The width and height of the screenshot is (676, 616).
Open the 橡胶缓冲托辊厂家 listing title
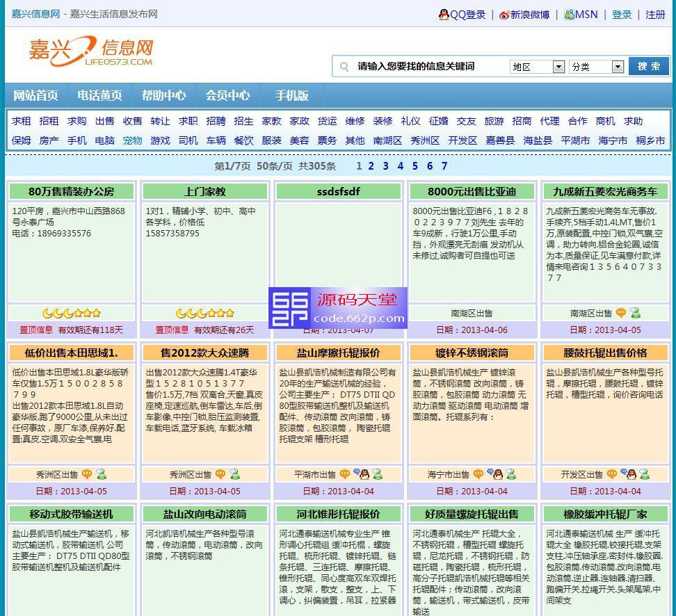[x=605, y=514]
